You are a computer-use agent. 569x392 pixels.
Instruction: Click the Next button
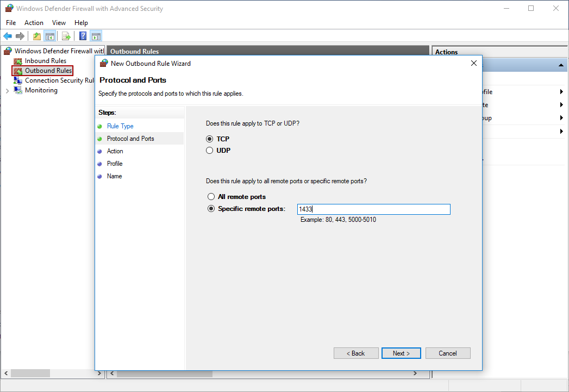pos(401,353)
